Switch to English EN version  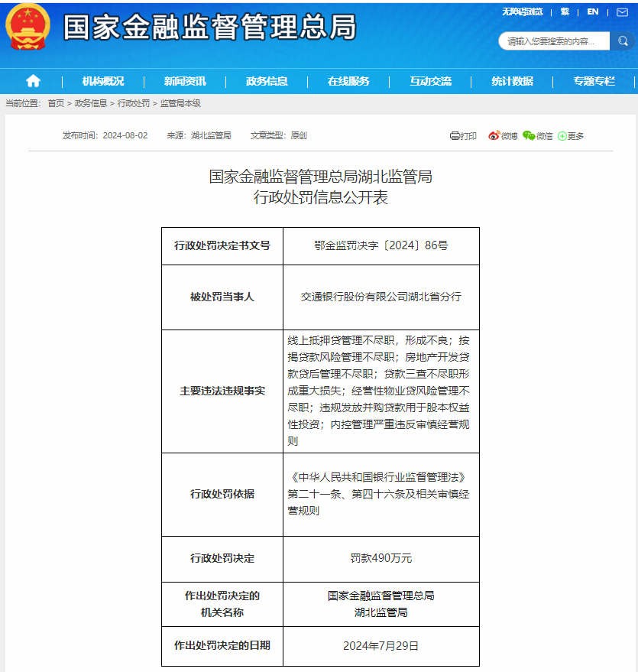[x=593, y=12]
